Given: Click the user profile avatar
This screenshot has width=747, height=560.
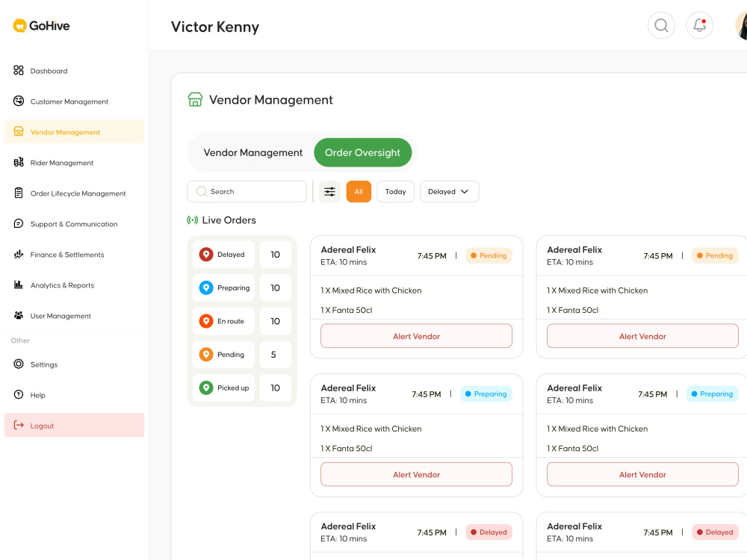Looking at the screenshot, I should tap(741, 25).
